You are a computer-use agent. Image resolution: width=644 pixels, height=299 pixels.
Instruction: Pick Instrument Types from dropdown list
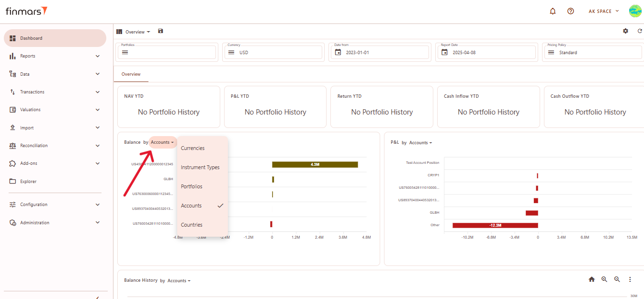click(x=200, y=167)
